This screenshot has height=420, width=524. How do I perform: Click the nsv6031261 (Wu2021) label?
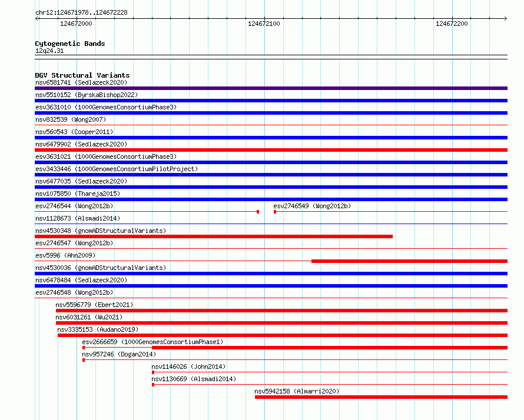coord(89,317)
